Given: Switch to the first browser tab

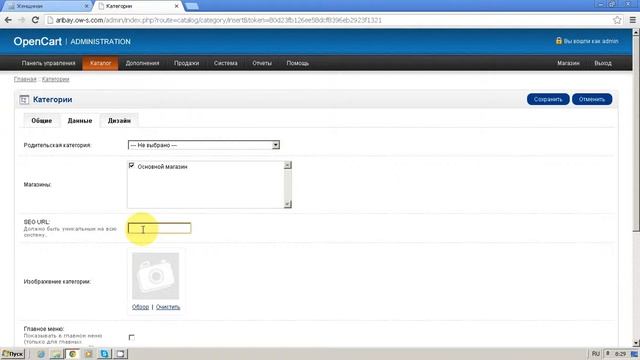Looking at the screenshot, I should pos(47,6).
